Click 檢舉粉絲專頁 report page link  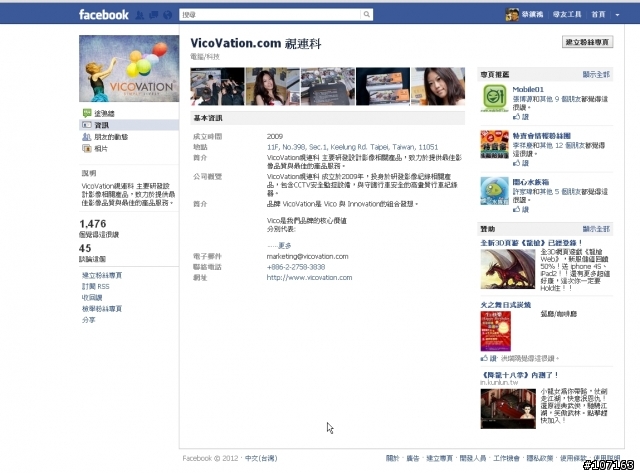pyautogui.click(x=102, y=309)
